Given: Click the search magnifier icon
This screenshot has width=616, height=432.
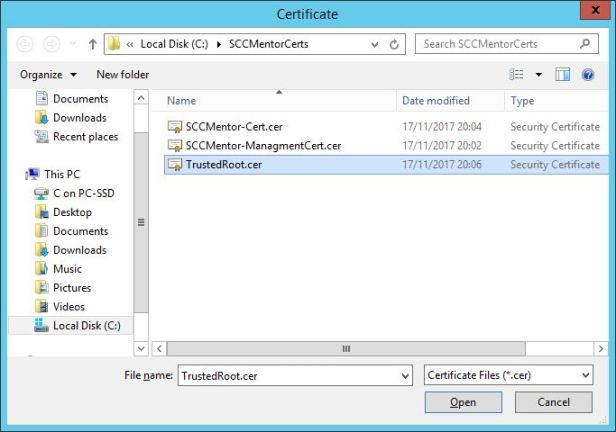Looking at the screenshot, I should point(585,44).
